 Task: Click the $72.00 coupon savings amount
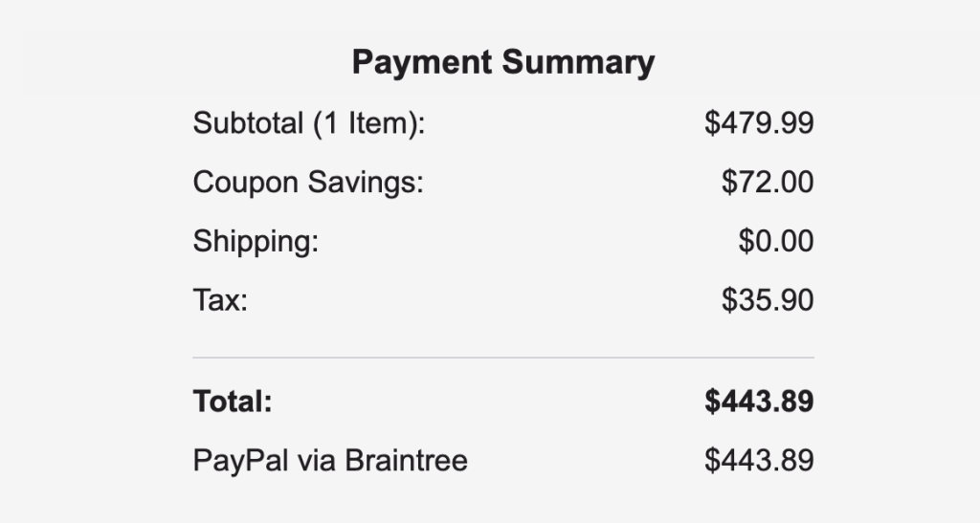(x=768, y=182)
